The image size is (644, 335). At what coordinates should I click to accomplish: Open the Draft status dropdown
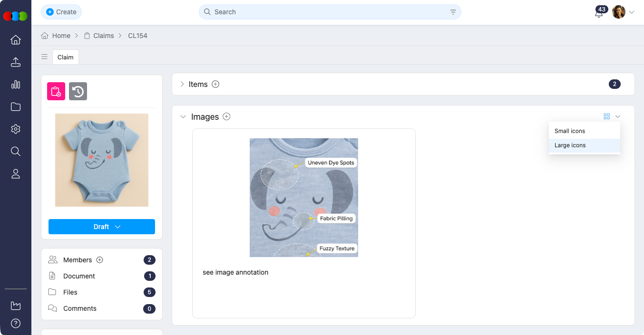pos(102,227)
